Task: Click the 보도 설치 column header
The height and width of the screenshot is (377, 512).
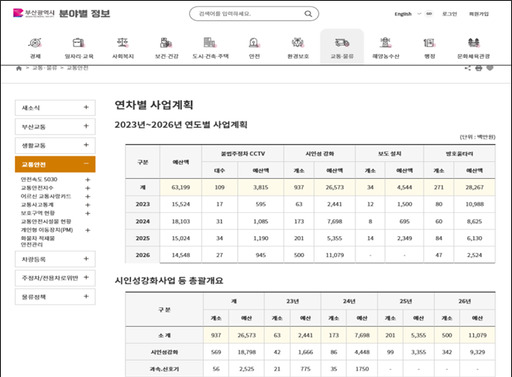Action: coord(389,154)
